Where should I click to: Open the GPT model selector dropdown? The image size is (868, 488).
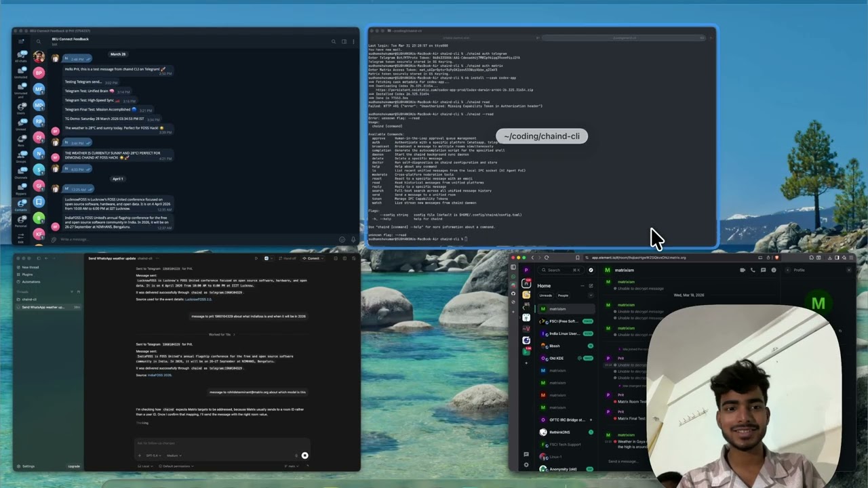(153, 455)
